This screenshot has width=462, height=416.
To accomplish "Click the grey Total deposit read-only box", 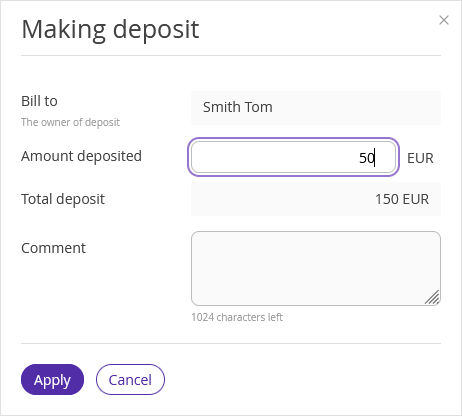I will [x=316, y=199].
